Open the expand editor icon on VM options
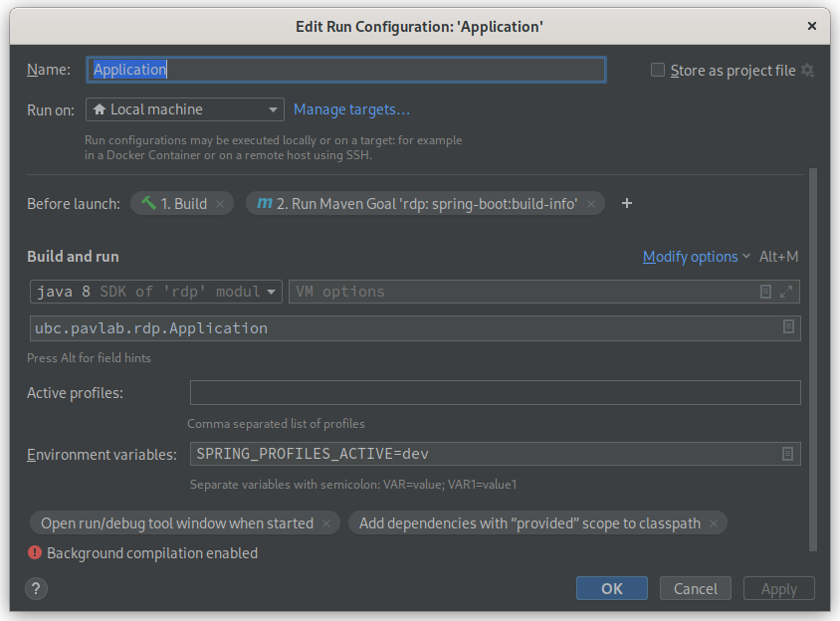This screenshot has height=621, width=840. coord(785,292)
